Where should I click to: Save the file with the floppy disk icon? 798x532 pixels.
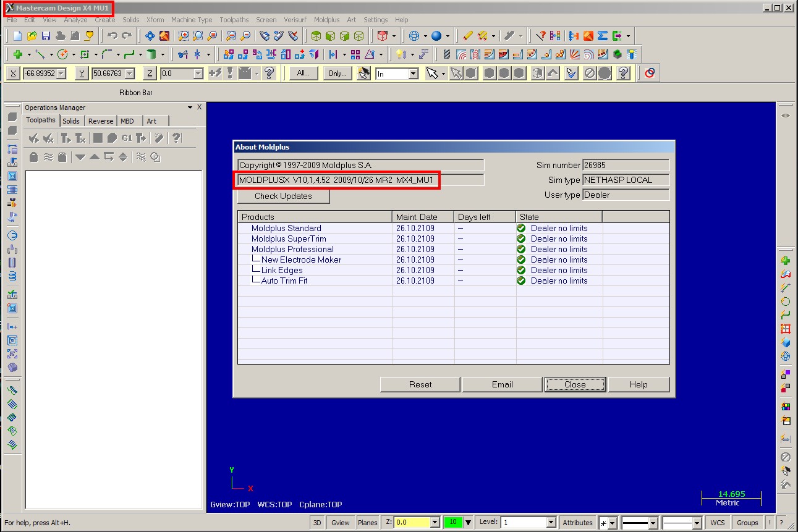(46, 36)
